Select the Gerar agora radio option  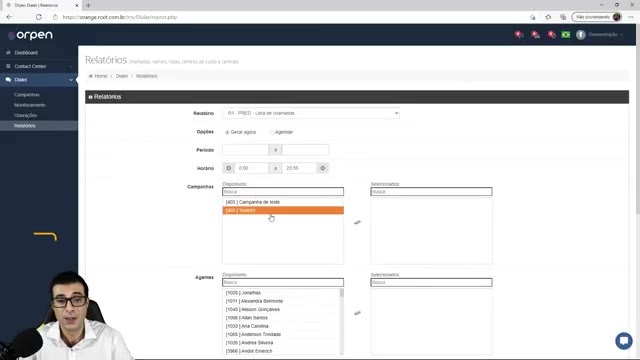click(x=227, y=132)
